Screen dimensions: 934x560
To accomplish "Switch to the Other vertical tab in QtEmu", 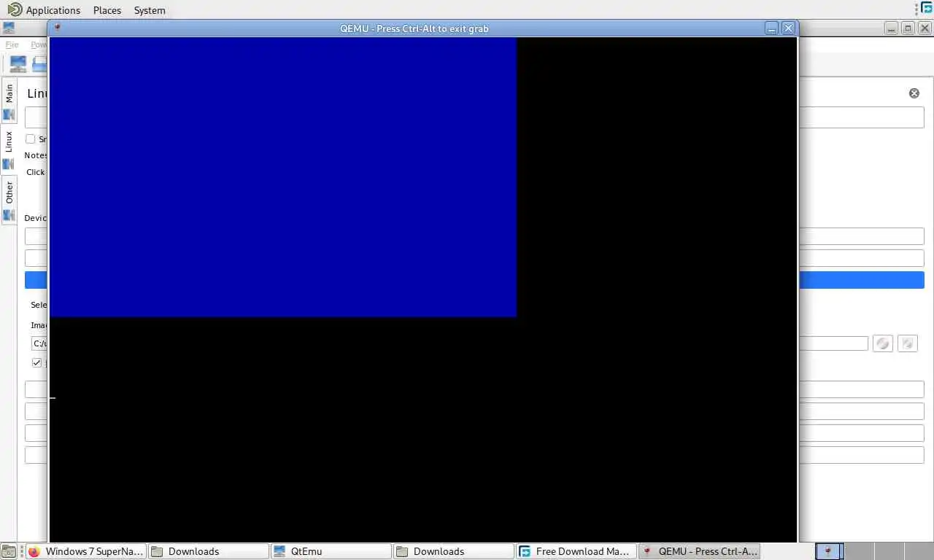I will pos(9,200).
